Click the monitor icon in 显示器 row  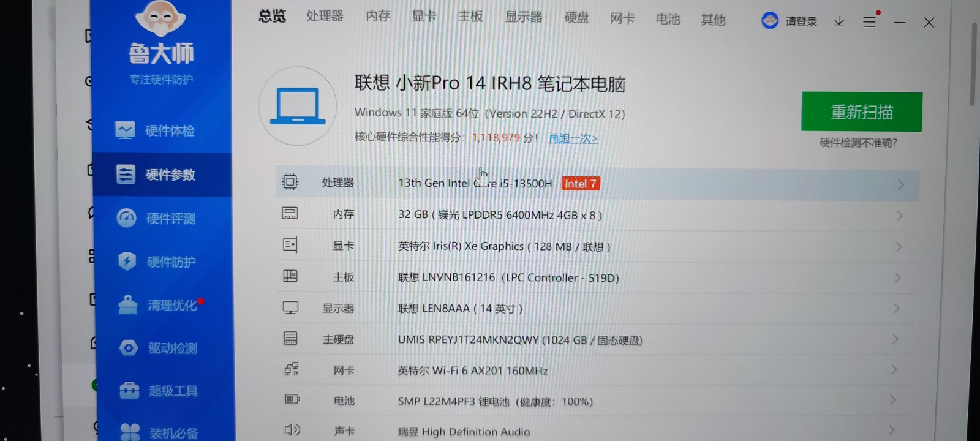(x=290, y=307)
